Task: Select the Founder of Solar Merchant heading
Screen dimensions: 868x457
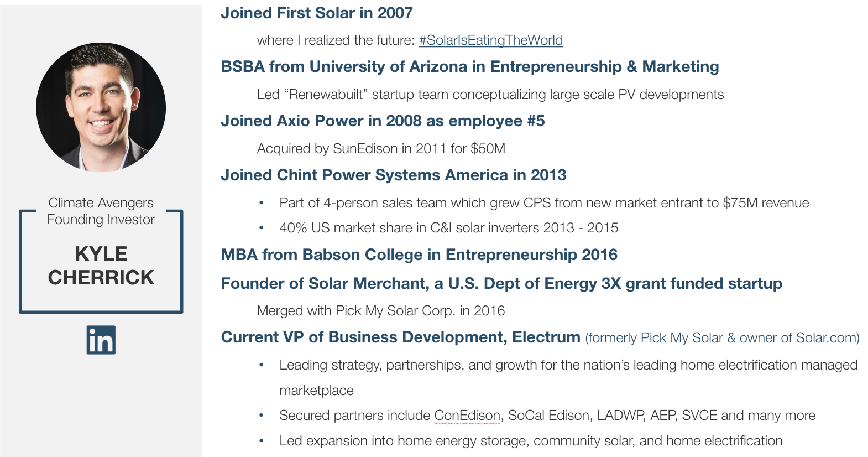Action: (501, 284)
